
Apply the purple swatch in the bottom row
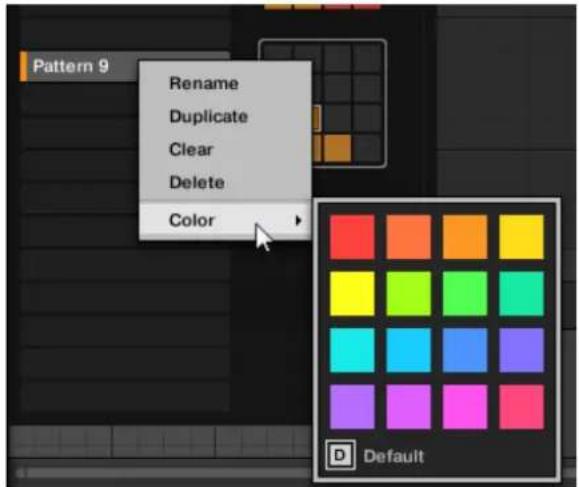point(352,407)
